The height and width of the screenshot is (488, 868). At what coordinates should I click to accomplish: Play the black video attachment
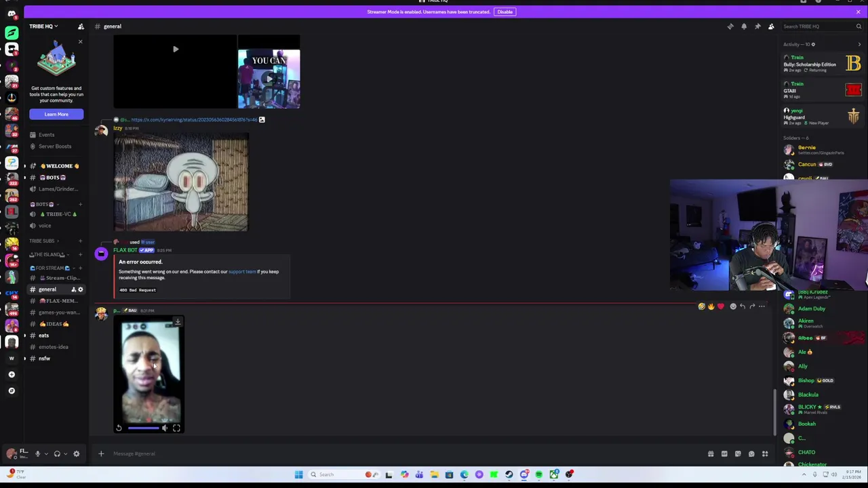click(x=176, y=49)
